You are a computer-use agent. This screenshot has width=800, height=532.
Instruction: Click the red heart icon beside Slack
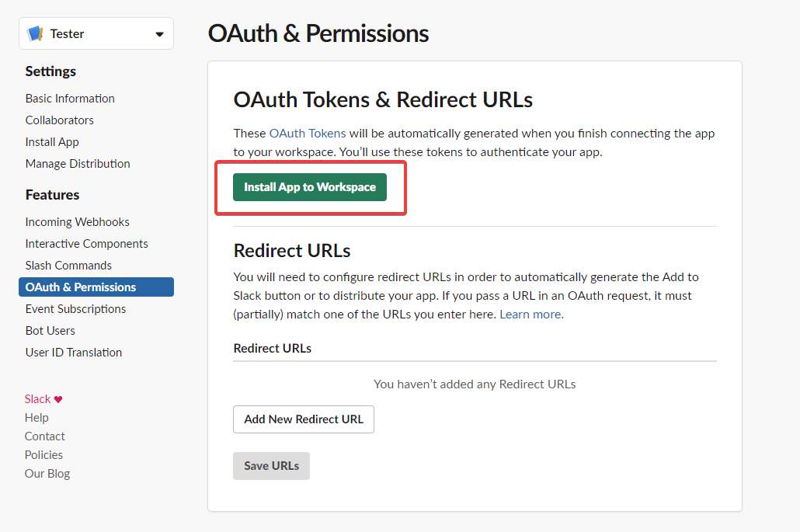[58, 399]
